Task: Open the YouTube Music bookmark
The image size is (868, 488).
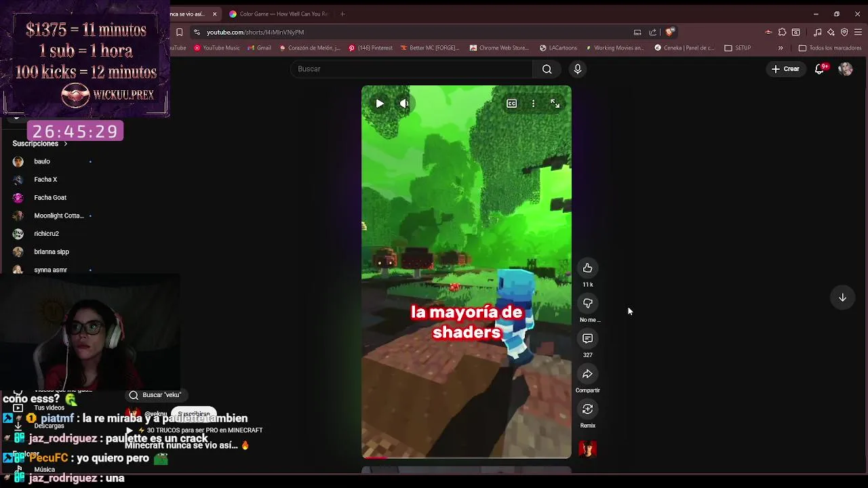Action: 216,48
